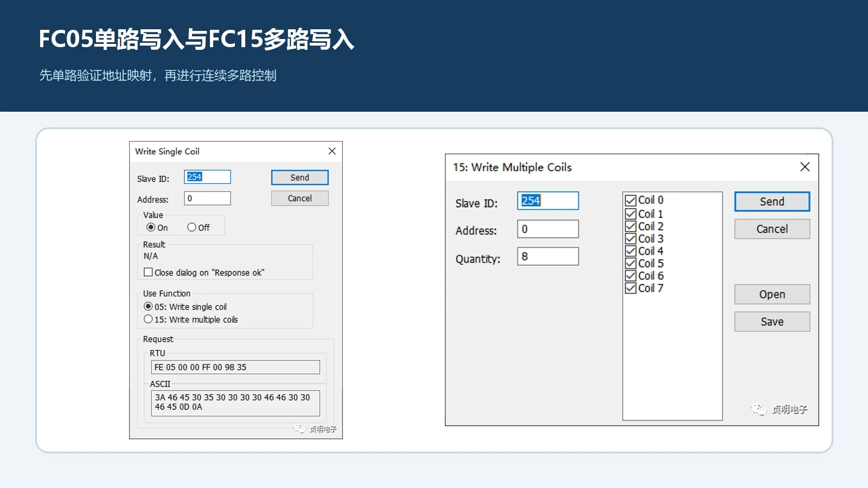
Task: Click Send in Write Single Coil dialog
Action: 299,177
